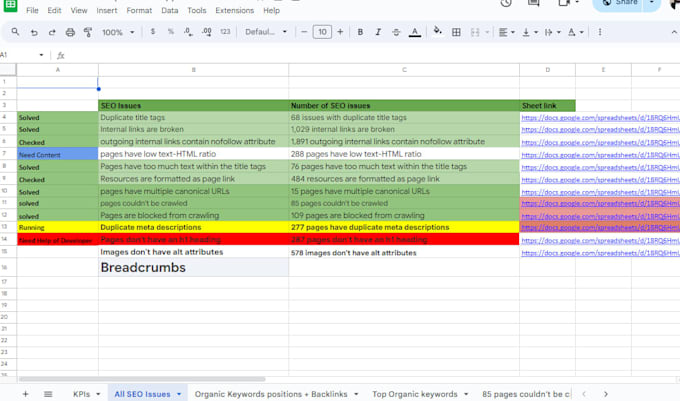Switch to Organic Keywords positions + Backlinks tab

pyautogui.click(x=271, y=394)
